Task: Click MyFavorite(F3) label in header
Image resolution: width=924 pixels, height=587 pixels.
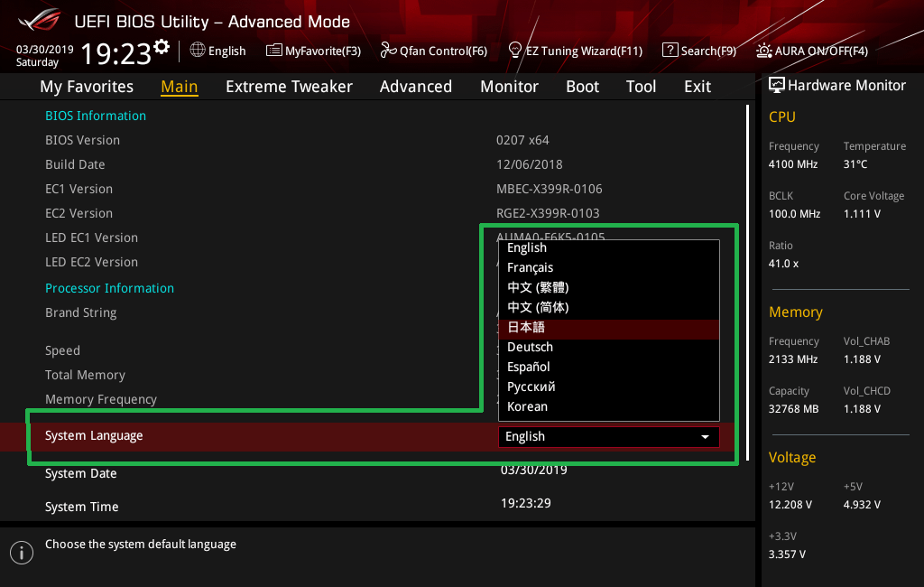Action: (x=323, y=51)
